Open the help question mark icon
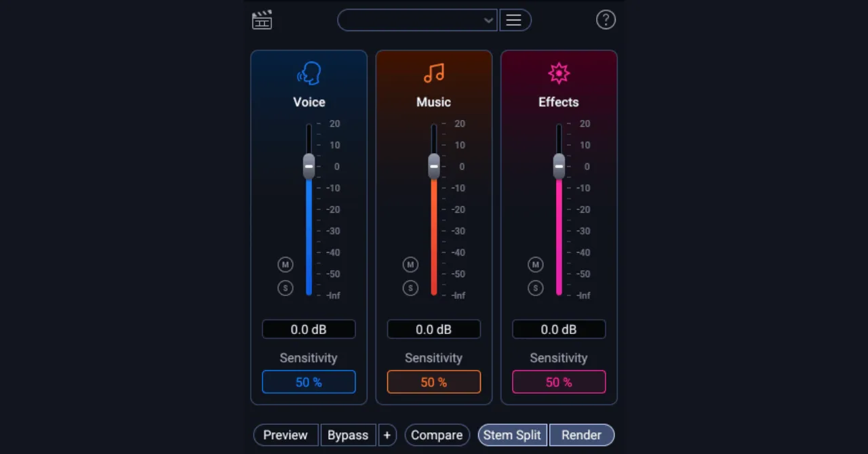 606,20
